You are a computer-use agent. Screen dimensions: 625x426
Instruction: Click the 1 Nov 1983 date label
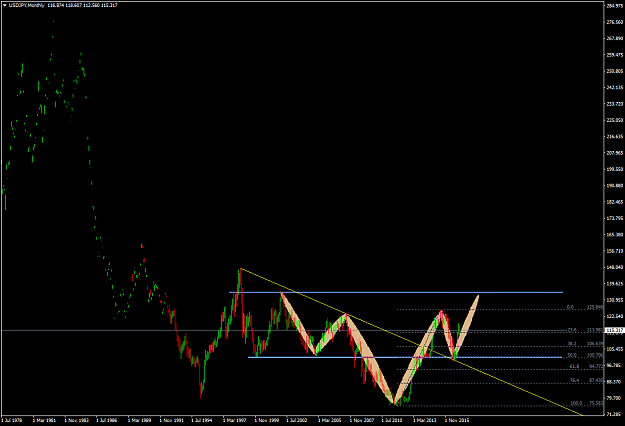[x=76, y=420]
